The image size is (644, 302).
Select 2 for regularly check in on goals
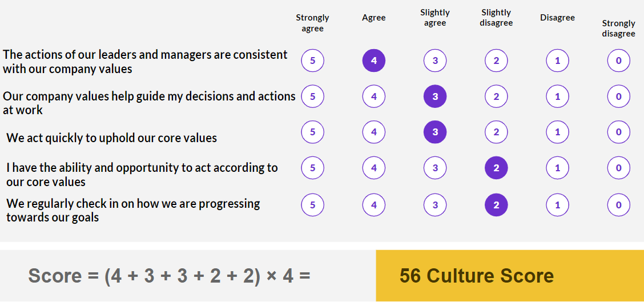tap(496, 204)
